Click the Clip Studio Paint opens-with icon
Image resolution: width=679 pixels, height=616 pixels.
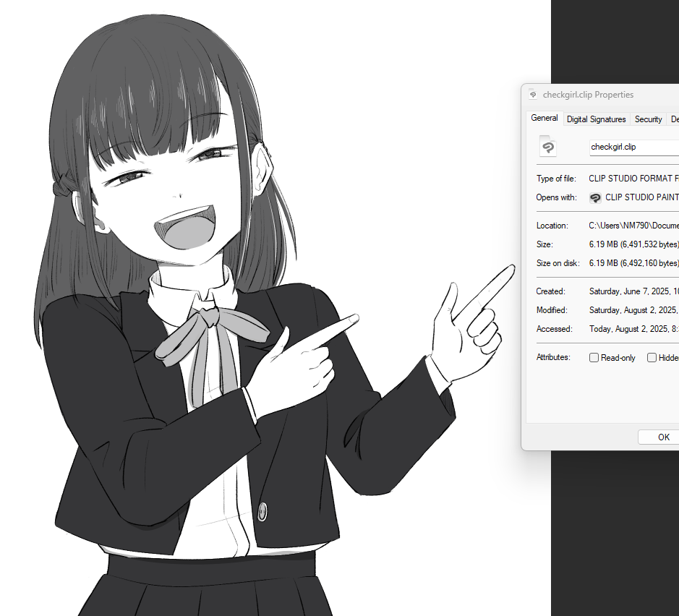tap(595, 198)
